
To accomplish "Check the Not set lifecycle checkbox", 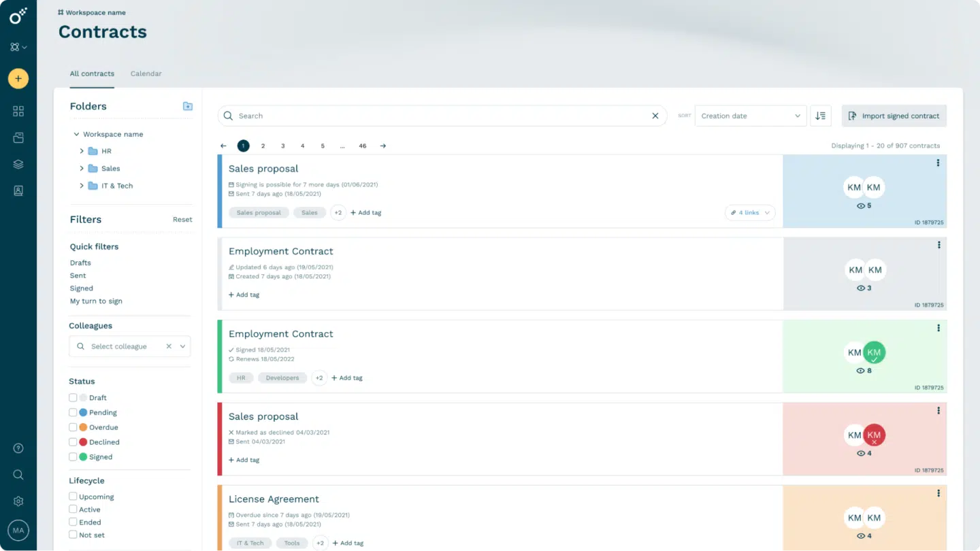I will click(x=73, y=535).
